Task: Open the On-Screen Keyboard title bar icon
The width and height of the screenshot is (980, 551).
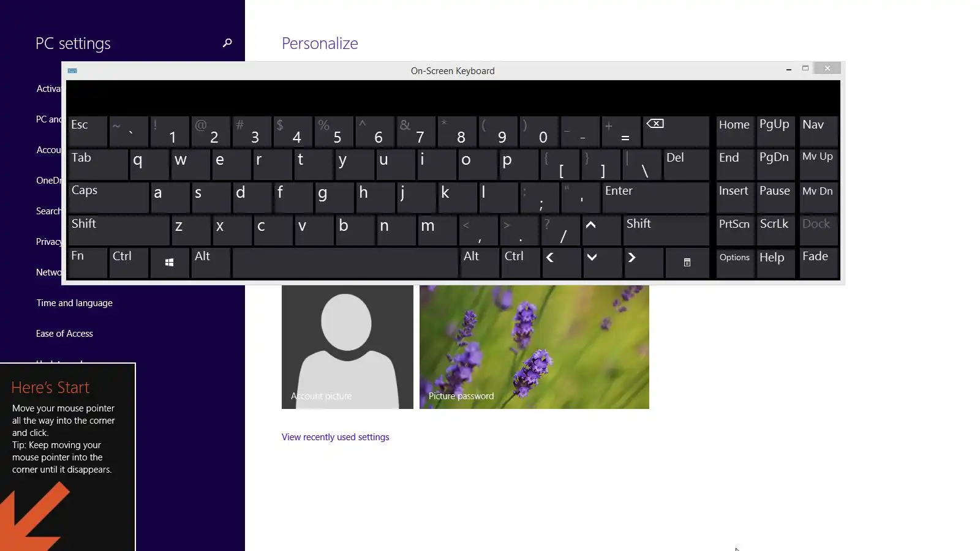Action: [72, 70]
